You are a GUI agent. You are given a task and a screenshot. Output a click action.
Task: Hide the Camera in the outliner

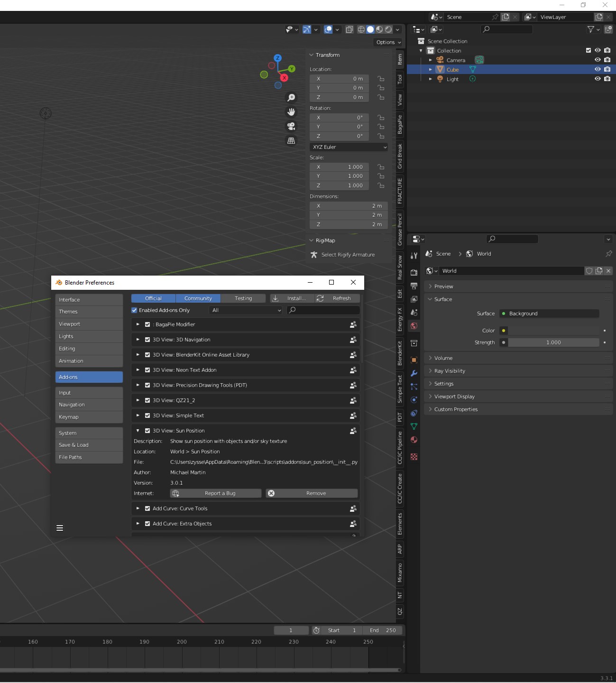pyautogui.click(x=598, y=60)
